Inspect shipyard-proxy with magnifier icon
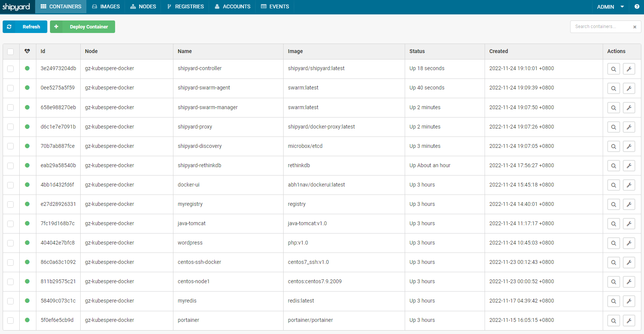The width and height of the screenshot is (644, 334). tap(613, 127)
